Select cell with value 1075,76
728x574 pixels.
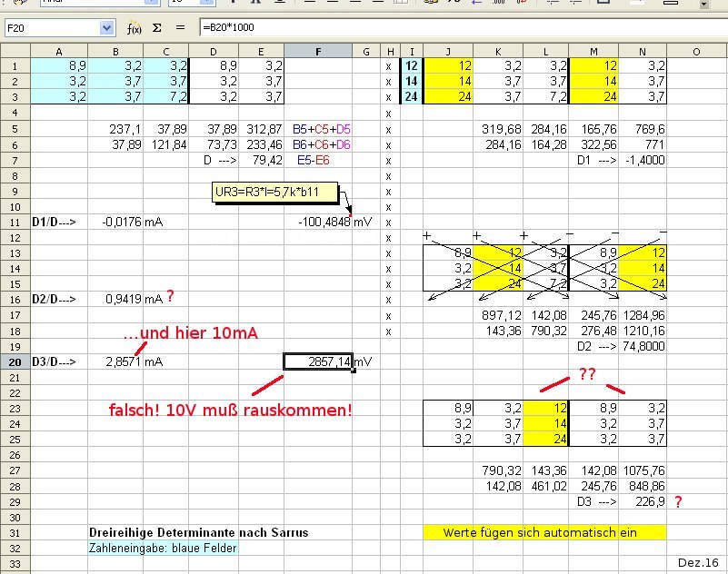pyautogui.click(x=643, y=471)
